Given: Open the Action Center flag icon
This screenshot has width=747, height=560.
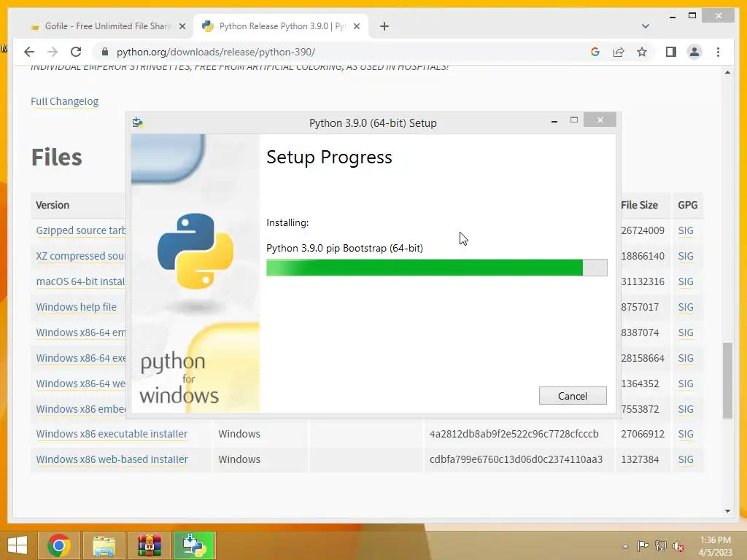Looking at the screenshot, I should [x=643, y=546].
